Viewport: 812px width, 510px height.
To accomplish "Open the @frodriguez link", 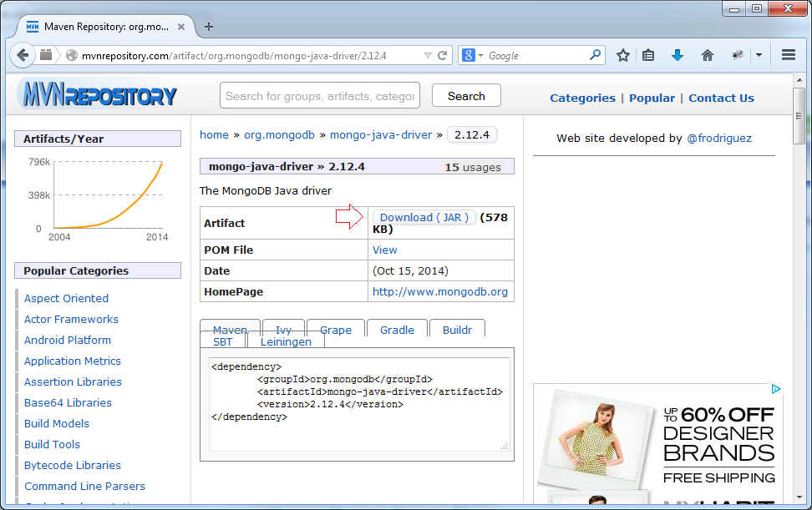I will 718,138.
